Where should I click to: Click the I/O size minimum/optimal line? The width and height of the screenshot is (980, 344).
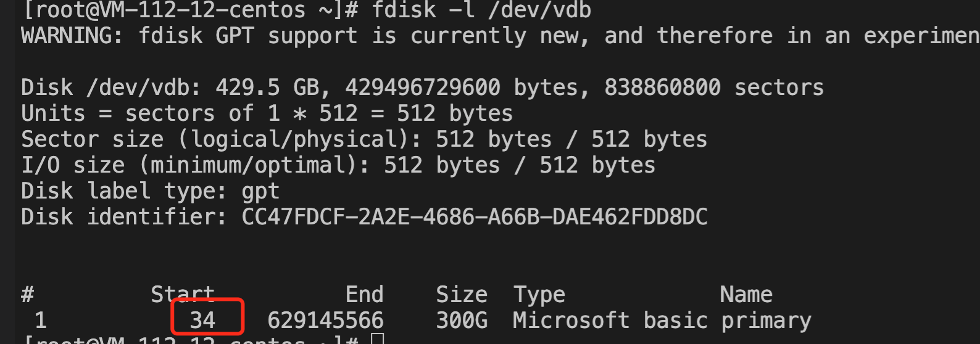pos(338,165)
